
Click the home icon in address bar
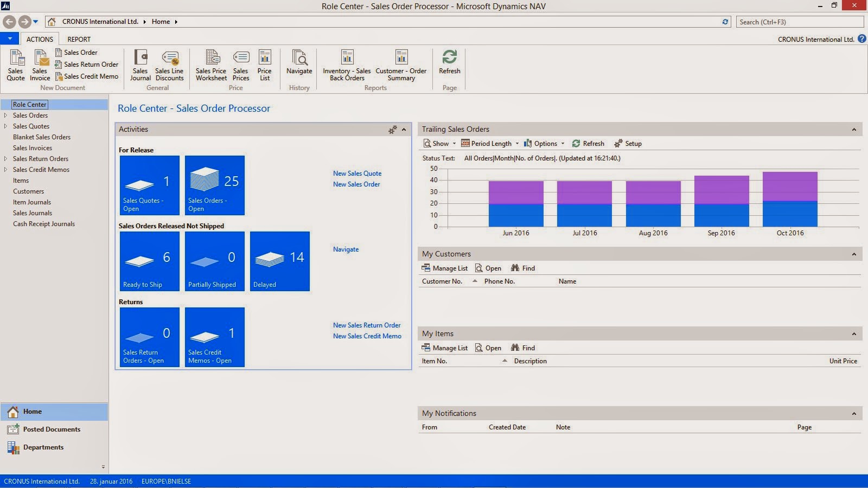point(52,22)
